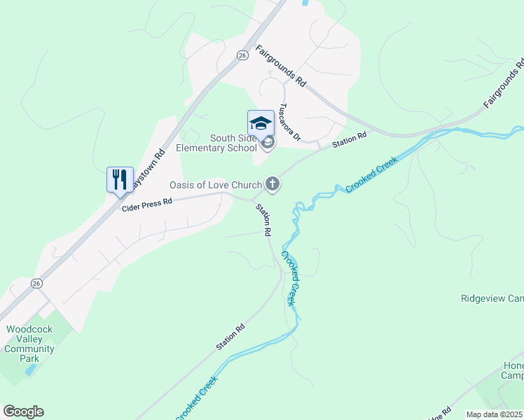524x420 pixels.
Task: Click the Route 26 shield near Fairgrounds Rd
Action: click(x=242, y=55)
